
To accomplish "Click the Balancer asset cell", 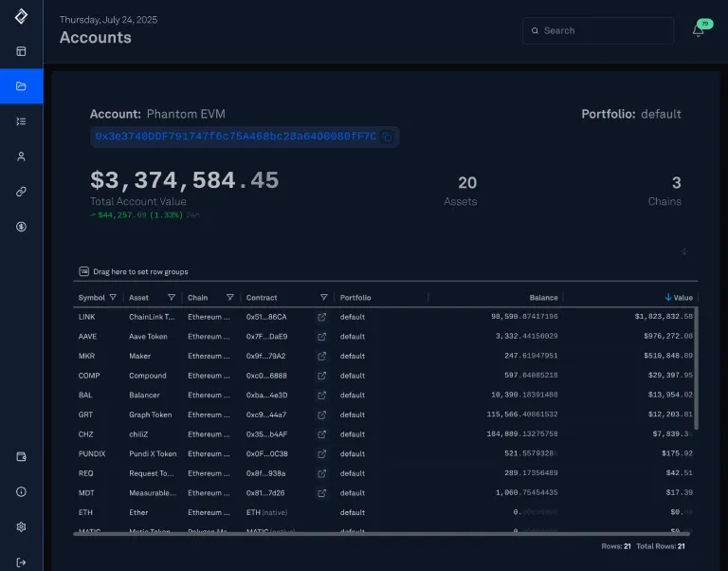I will 144,395.
